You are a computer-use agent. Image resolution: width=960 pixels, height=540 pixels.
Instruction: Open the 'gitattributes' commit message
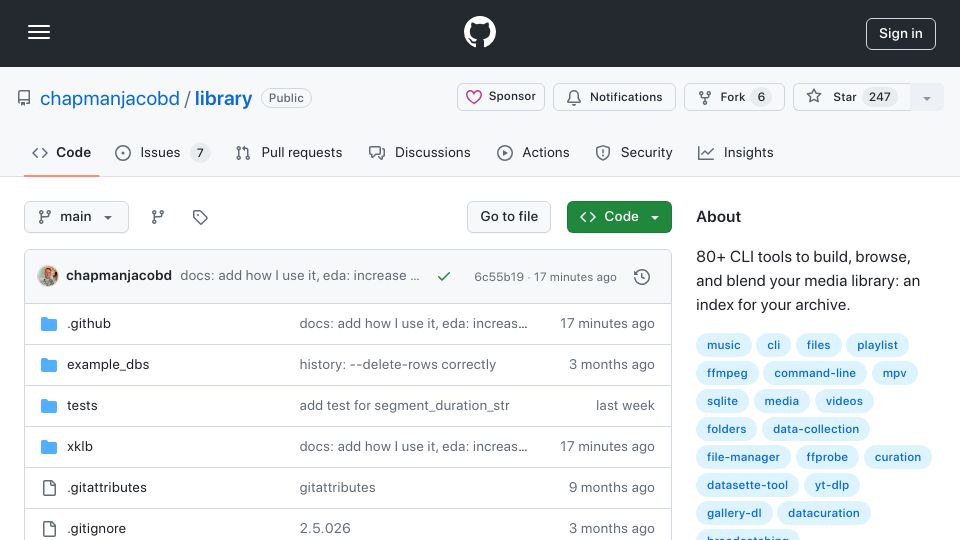[337, 487]
